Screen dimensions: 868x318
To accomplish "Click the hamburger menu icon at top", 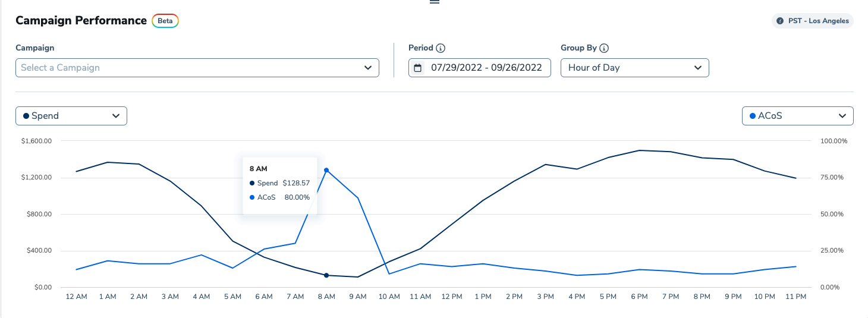I will point(434,2).
